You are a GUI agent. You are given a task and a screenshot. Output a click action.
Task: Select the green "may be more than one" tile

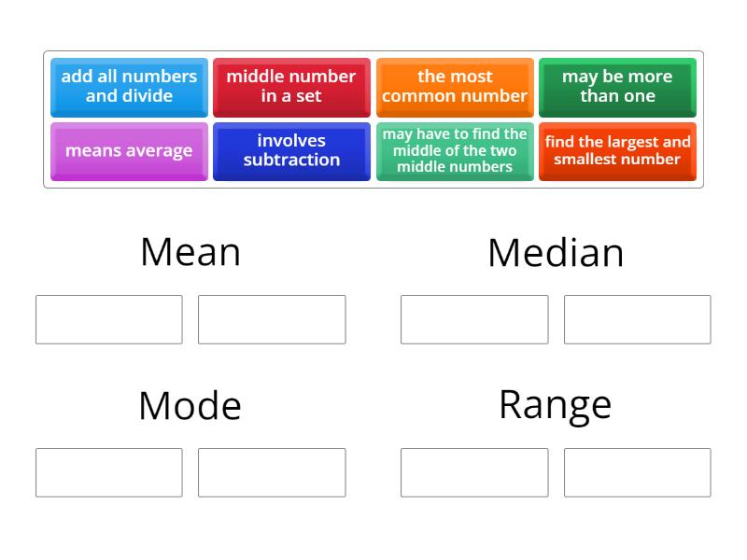(617, 87)
